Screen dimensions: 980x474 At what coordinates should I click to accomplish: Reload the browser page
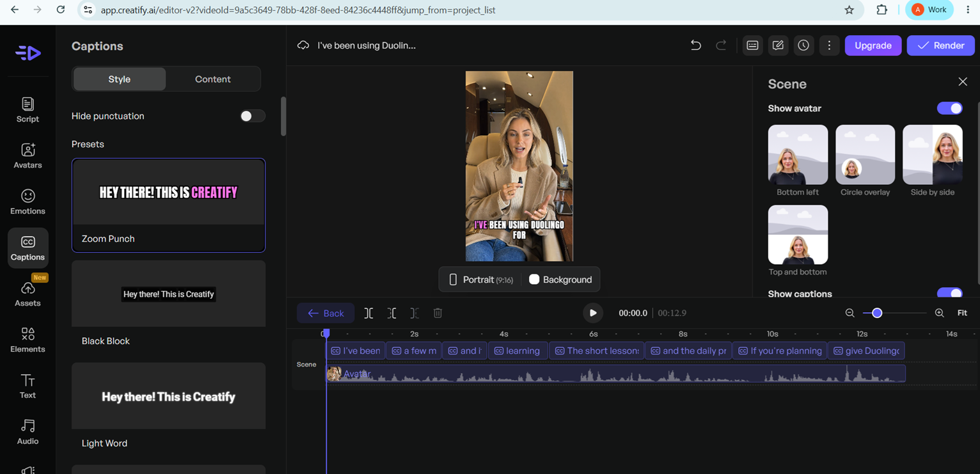point(60,10)
